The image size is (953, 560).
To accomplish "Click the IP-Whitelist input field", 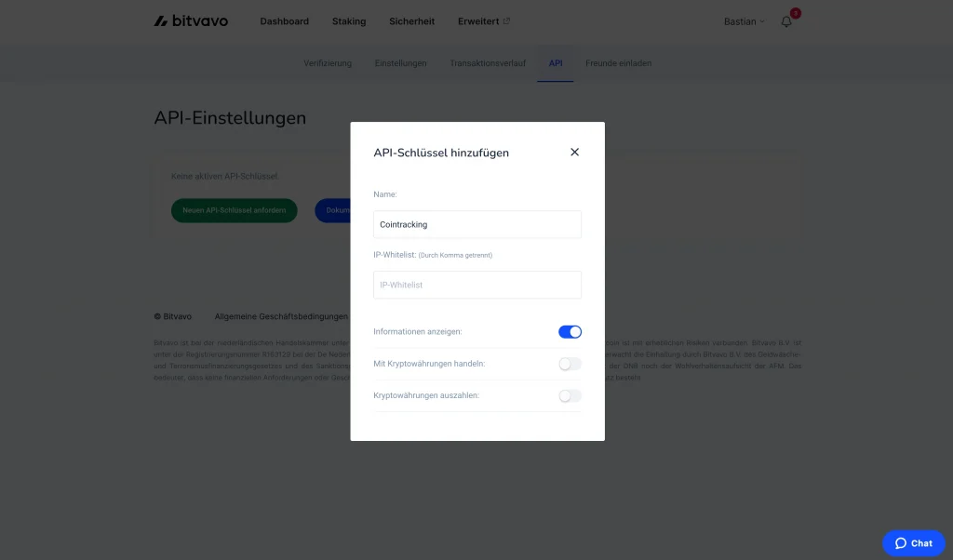I will [476, 285].
